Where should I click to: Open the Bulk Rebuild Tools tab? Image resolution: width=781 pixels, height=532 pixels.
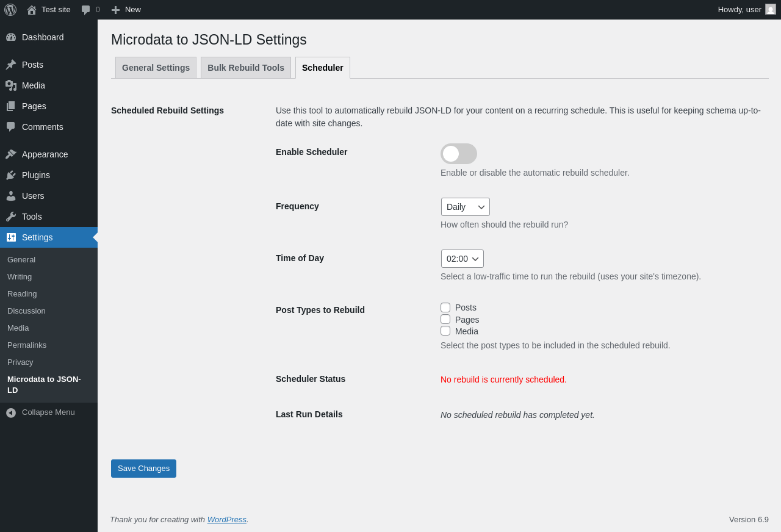[246, 68]
